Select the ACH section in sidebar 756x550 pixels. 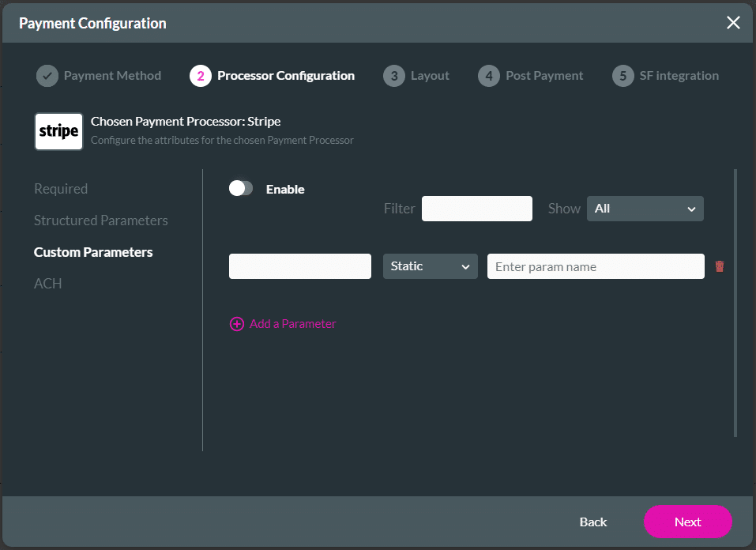(47, 283)
